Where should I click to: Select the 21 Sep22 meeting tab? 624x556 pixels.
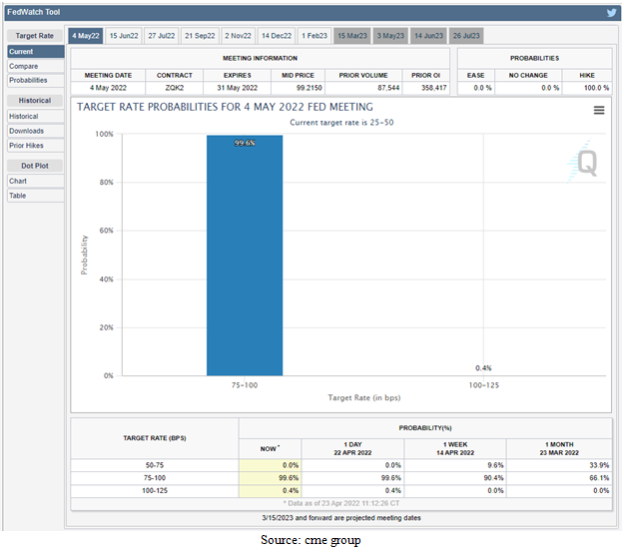pyautogui.click(x=201, y=35)
